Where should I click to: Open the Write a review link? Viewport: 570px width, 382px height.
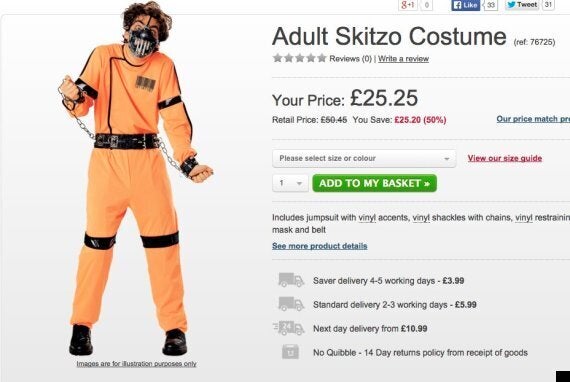(403, 59)
